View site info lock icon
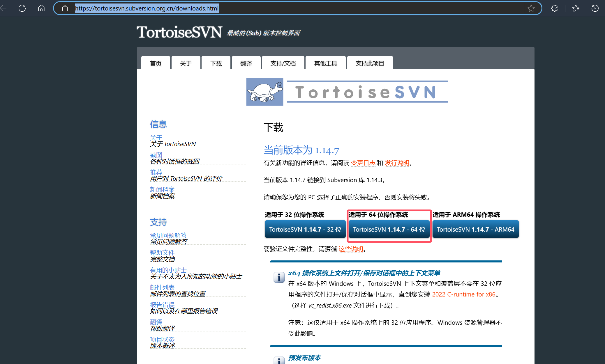The width and height of the screenshot is (605, 364). (65, 8)
